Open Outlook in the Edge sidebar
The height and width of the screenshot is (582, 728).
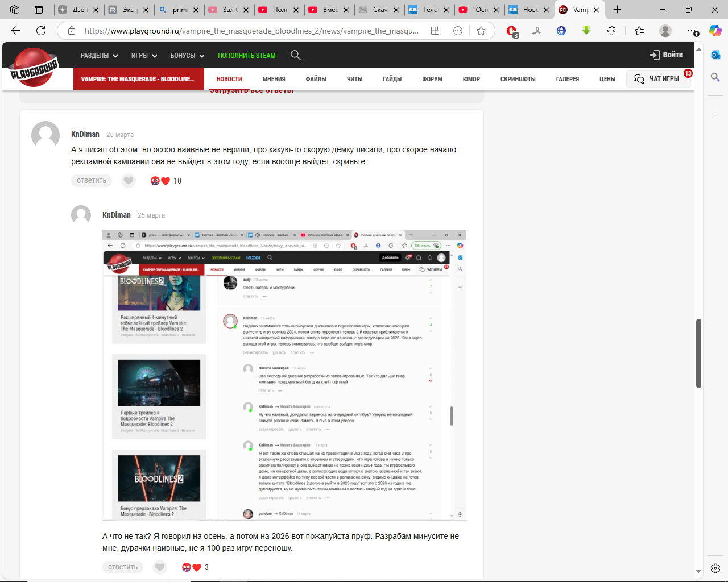pos(715,55)
